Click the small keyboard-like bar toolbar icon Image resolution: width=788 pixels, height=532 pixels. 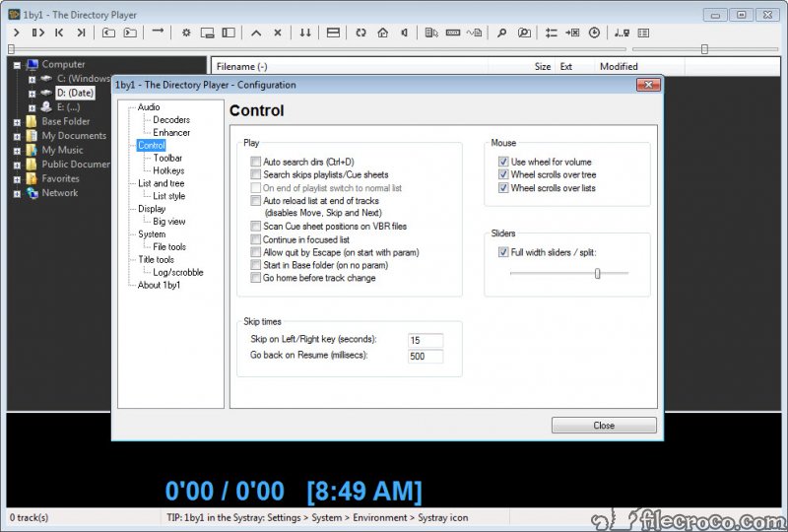click(x=453, y=33)
